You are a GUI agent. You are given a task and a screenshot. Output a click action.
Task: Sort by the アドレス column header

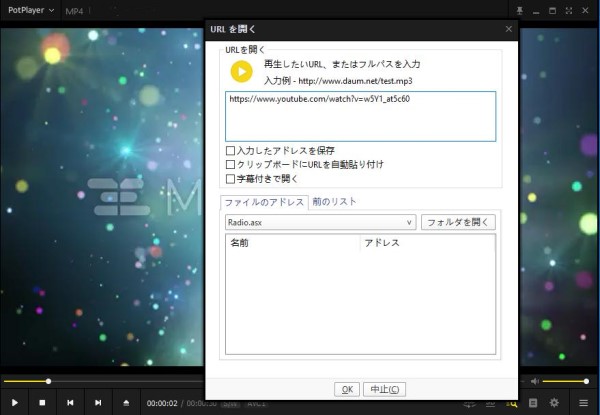(x=427, y=243)
